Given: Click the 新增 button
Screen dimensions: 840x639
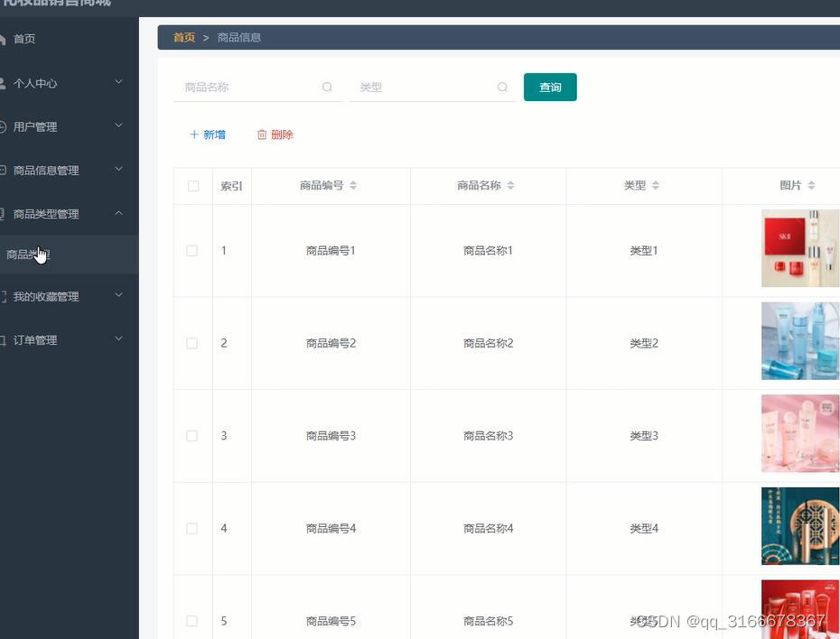Looking at the screenshot, I should click(208, 134).
